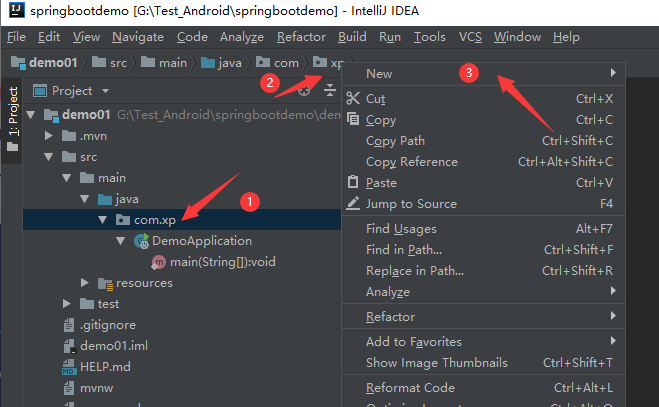
Task: Collapse the DemoApplication class node
Action: point(121,241)
